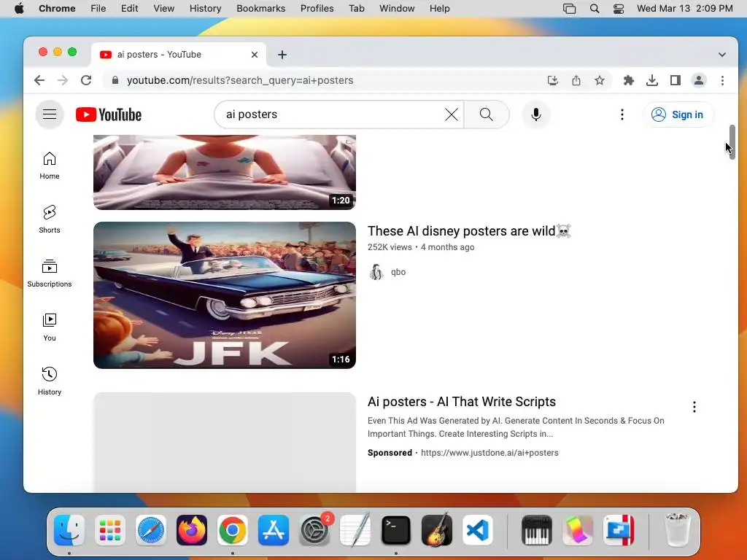
Task: Open Terminal from the Dock
Action: 396,530
